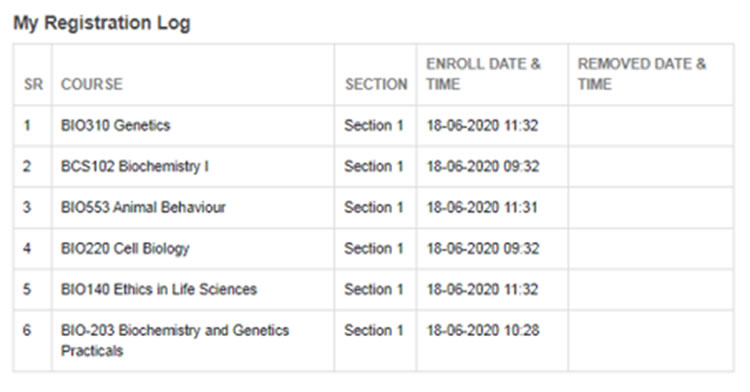Click serial number 3 cell
The height and width of the screenshot is (392, 750).
(27, 207)
